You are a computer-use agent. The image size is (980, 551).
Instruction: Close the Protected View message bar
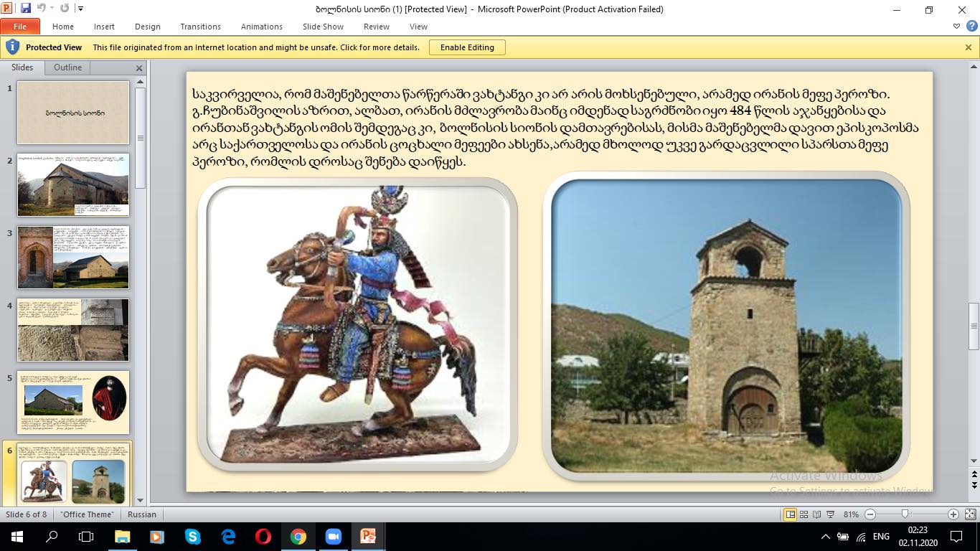pos(969,47)
